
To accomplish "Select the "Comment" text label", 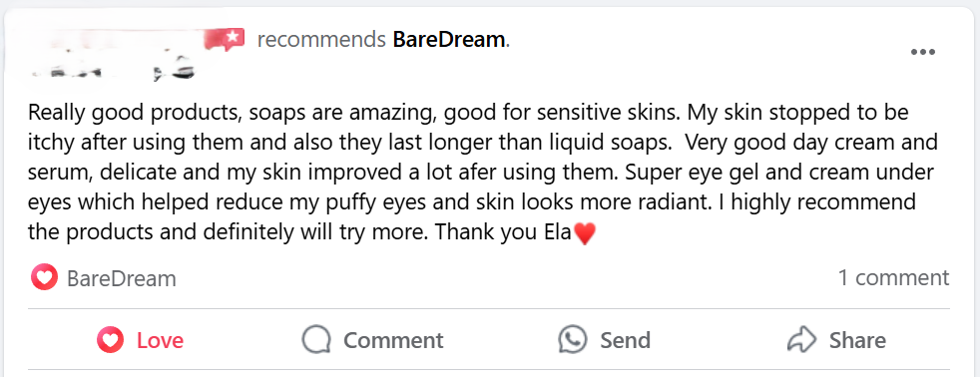I will [394, 341].
